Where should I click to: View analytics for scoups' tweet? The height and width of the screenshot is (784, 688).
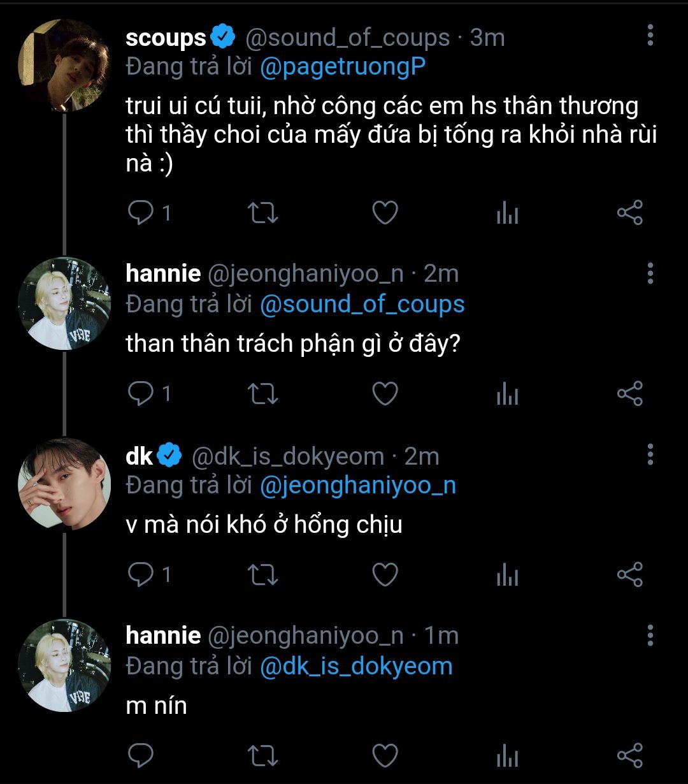pos(507,213)
